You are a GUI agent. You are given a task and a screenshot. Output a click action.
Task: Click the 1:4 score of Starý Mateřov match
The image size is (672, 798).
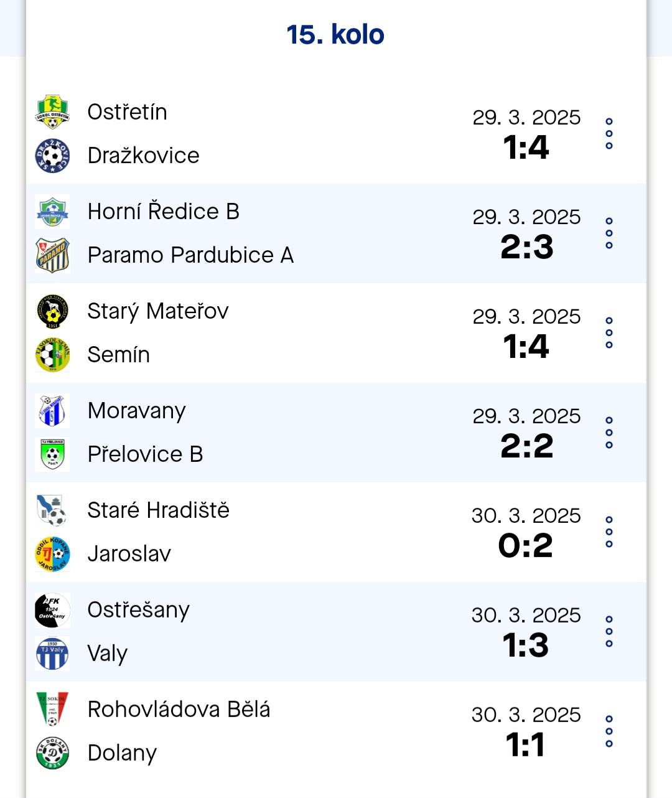[x=526, y=347]
